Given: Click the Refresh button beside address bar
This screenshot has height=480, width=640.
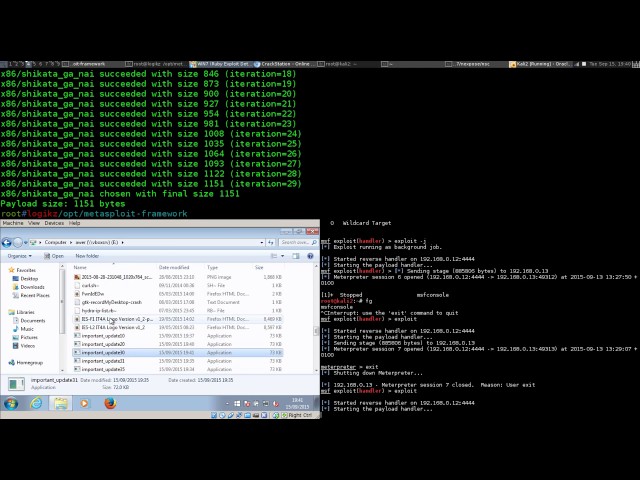Looking at the screenshot, I should (271, 242).
